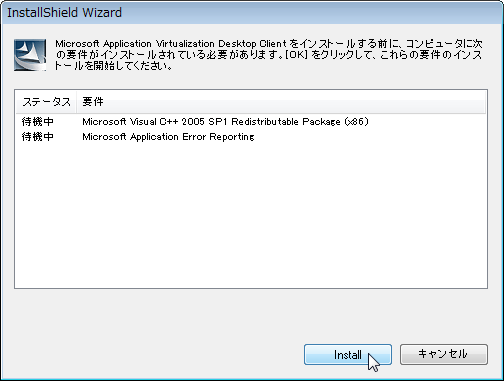The height and width of the screenshot is (381, 504).
Task: Click the Install button
Action: coord(348,355)
